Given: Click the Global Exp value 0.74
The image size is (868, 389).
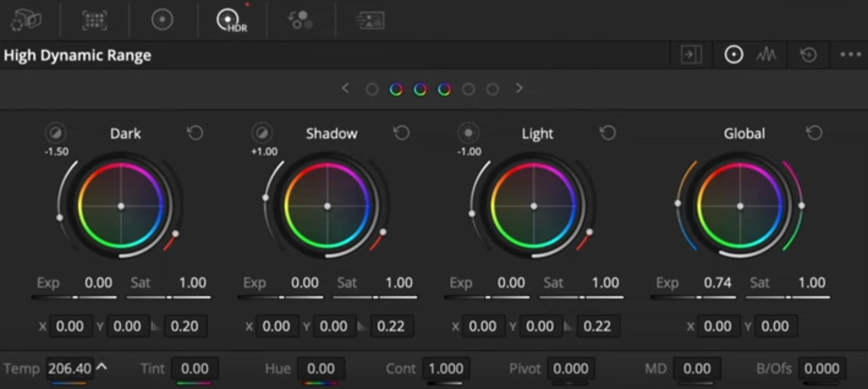Looking at the screenshot, I should pyautogui.click(x=718, y=283).
